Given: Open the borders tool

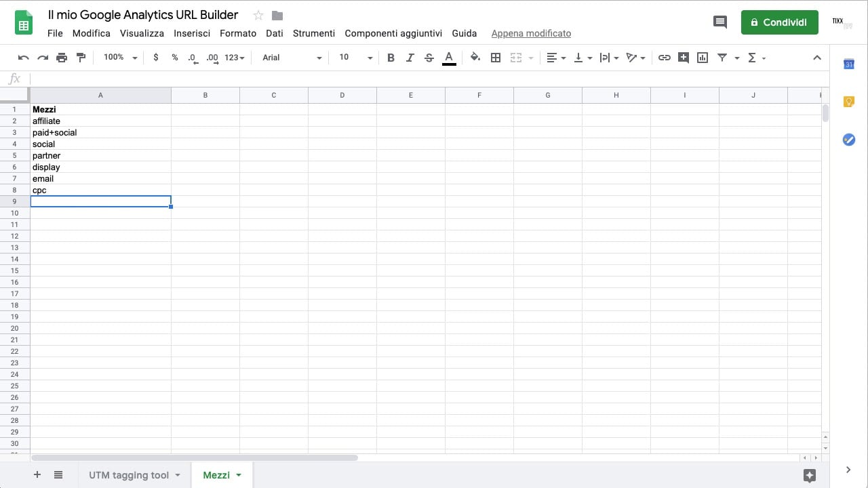Looking at the screenshot, I should [x=496, y=58].
